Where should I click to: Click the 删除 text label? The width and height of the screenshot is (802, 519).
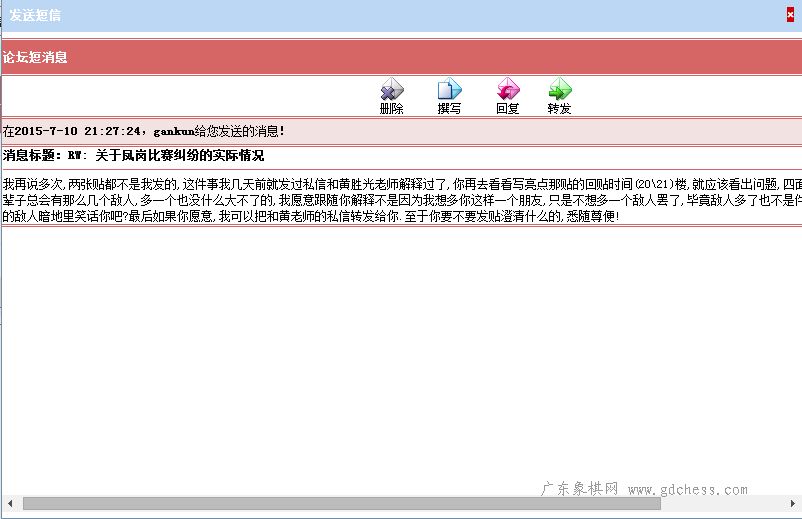[x=392, y=108]
